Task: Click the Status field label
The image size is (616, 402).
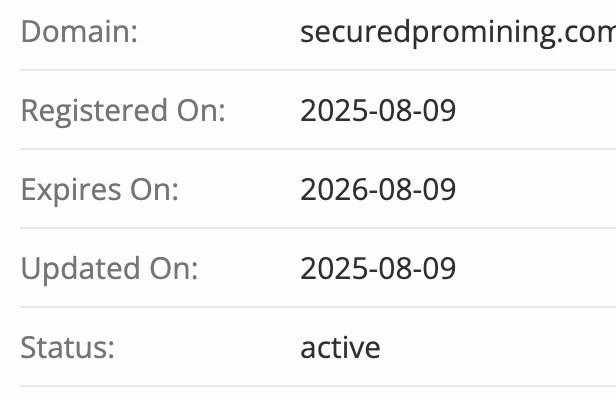Action: (x=68, y=347)
